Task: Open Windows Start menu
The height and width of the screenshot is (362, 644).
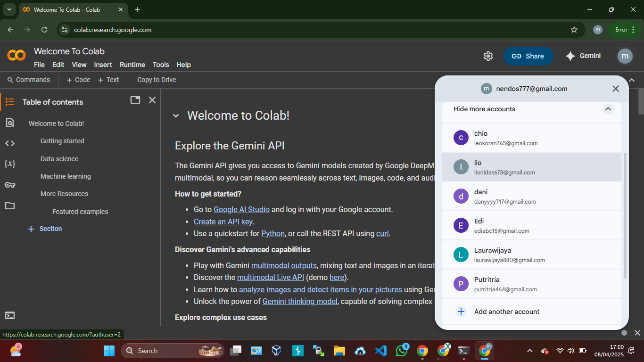Action: (109, 351)
